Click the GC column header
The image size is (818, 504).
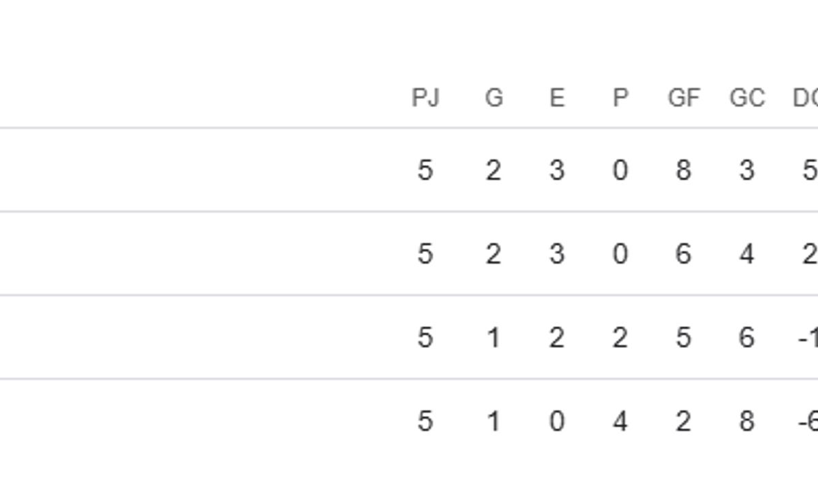click(x=747, y=98)
